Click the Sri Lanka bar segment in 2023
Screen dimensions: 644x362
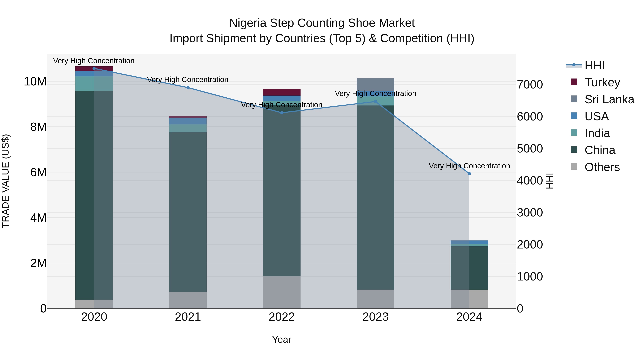tap(375, 84)
